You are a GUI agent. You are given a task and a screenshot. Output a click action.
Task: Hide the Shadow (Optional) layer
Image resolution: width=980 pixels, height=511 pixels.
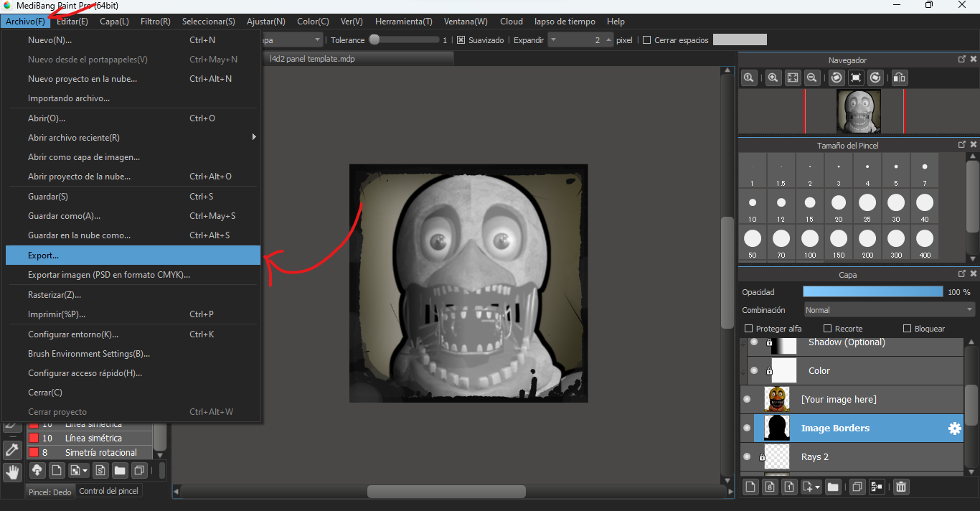click(754, 342)
